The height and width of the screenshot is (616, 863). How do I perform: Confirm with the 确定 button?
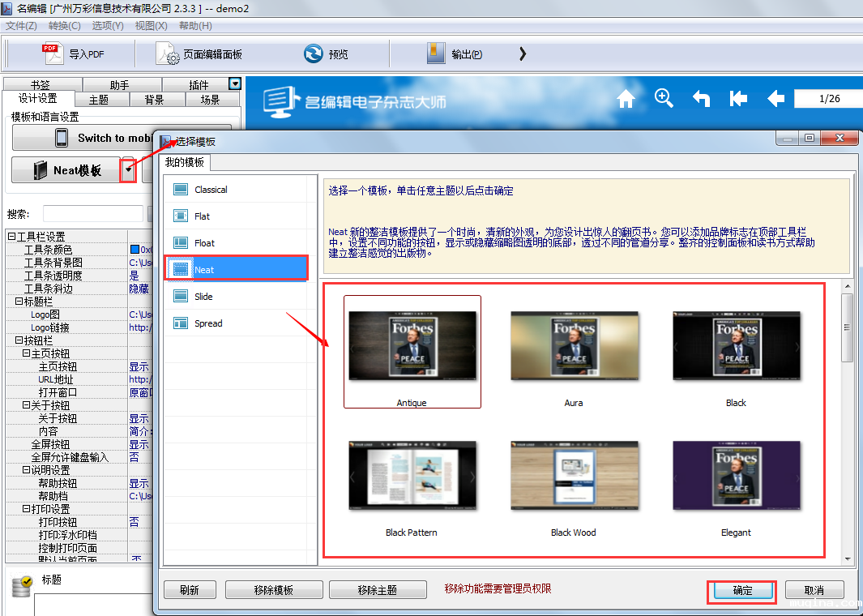click(742, 590)
